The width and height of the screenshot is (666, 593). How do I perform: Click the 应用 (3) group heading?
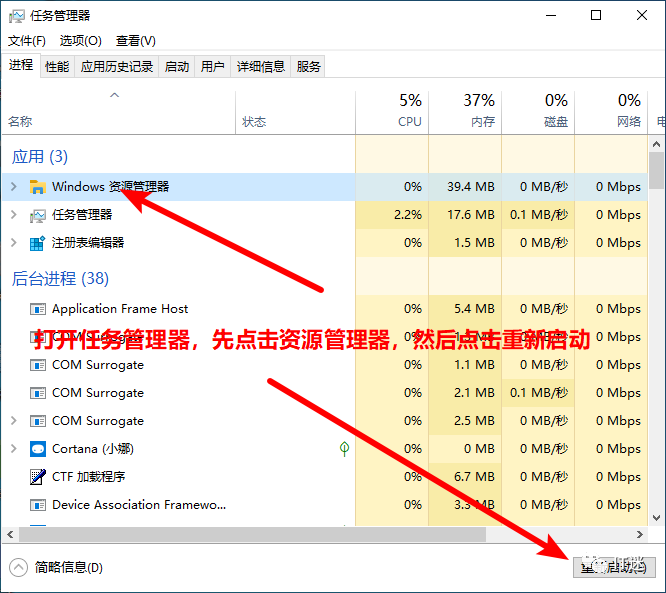tap(40, 157)
